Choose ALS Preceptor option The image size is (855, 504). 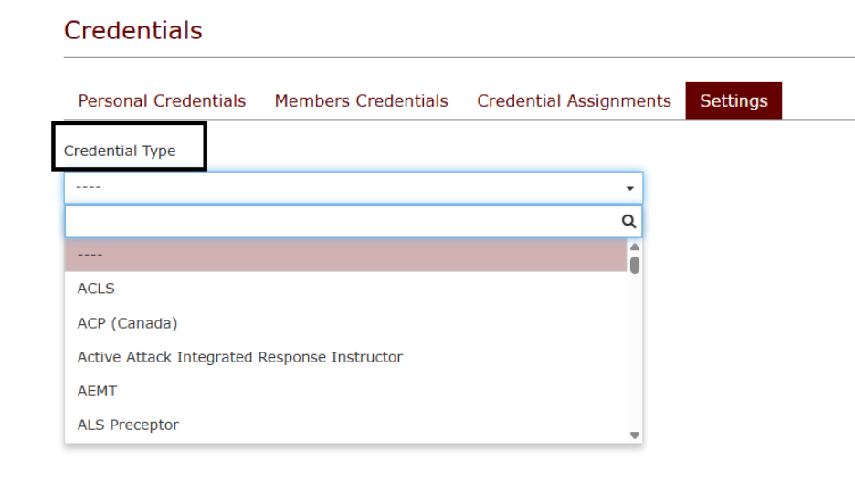(345, 425)
